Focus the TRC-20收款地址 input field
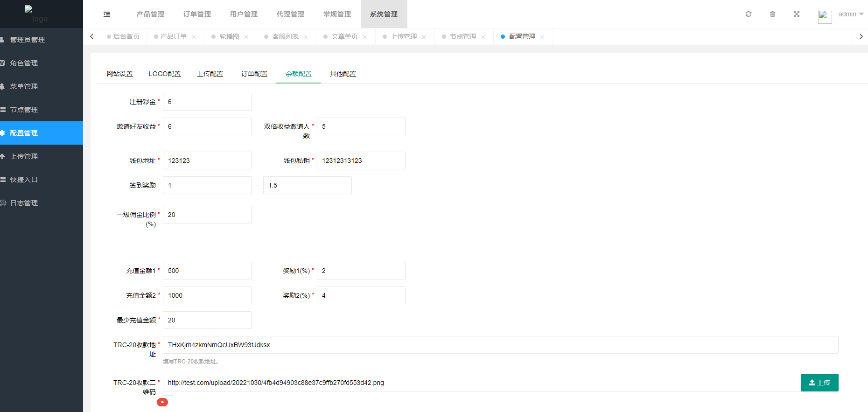The height and width of the screenshot is (412, 868). pyautogui.click(x=500, y=345)
